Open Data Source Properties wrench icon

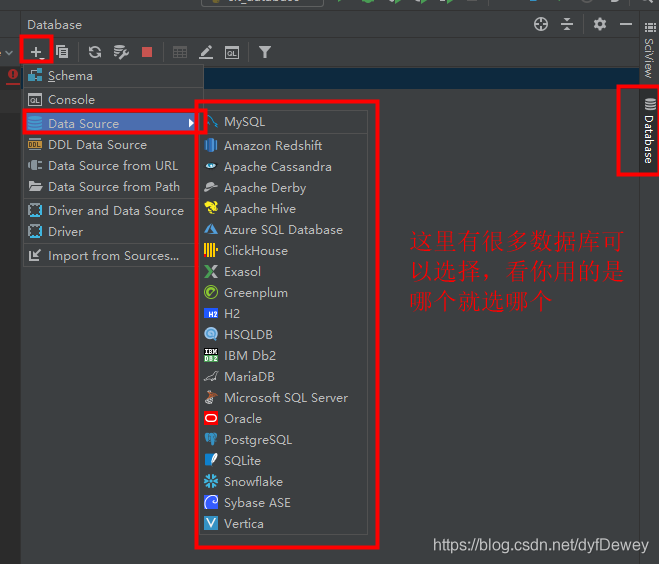point(121,52)
